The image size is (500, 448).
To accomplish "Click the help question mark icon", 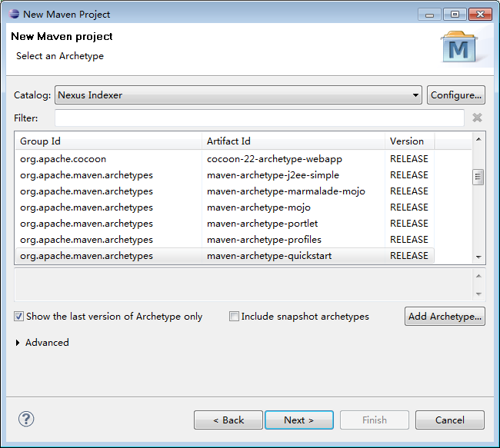I will point(26,419).
